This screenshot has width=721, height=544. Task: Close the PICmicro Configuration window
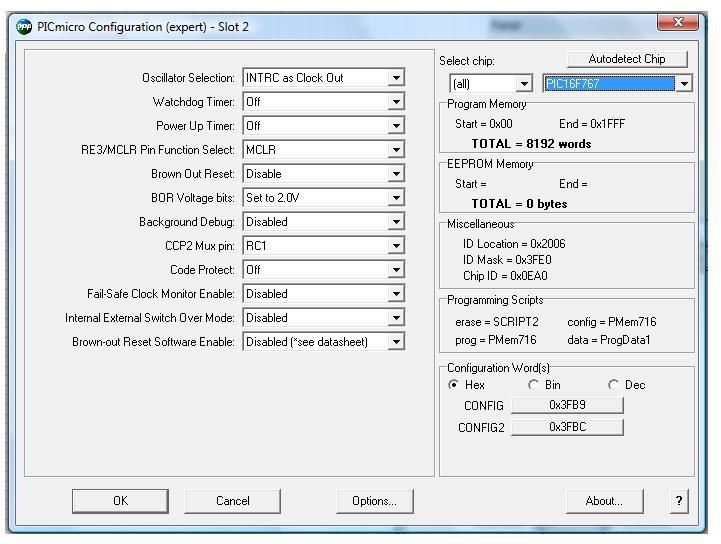pyautogui.click(x=678, y=22)
